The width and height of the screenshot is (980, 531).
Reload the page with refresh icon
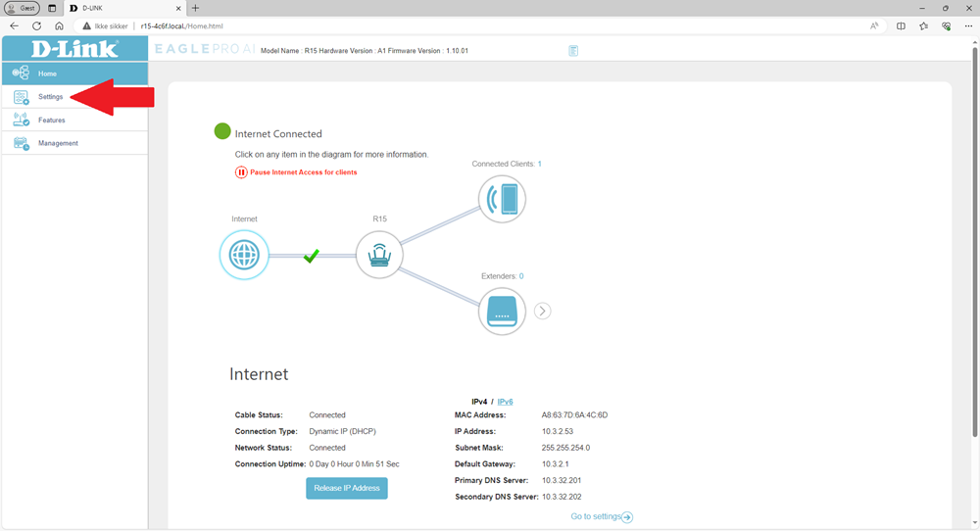(x=37, y=26)
